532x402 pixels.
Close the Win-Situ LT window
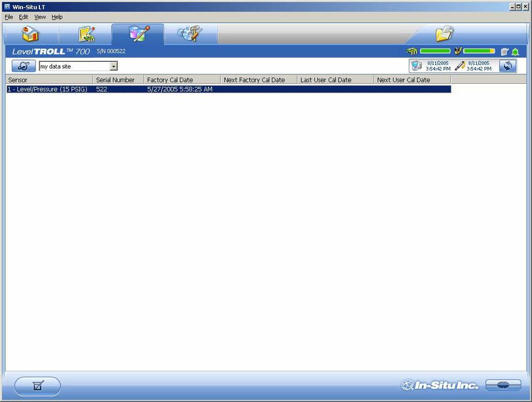pos(525,6)
